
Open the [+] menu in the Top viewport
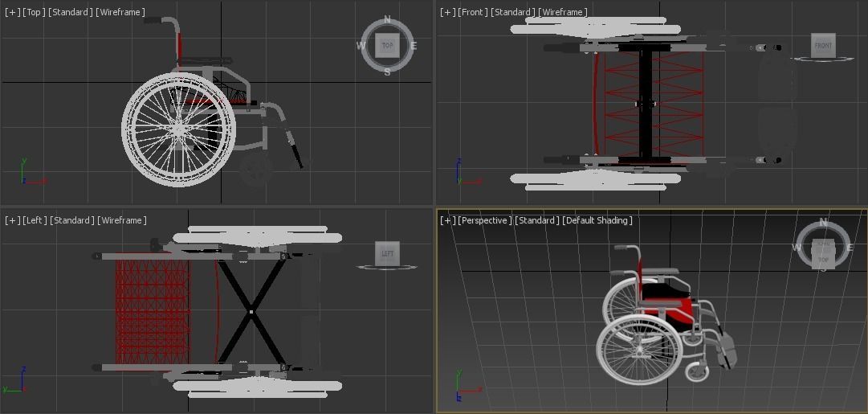12,11
